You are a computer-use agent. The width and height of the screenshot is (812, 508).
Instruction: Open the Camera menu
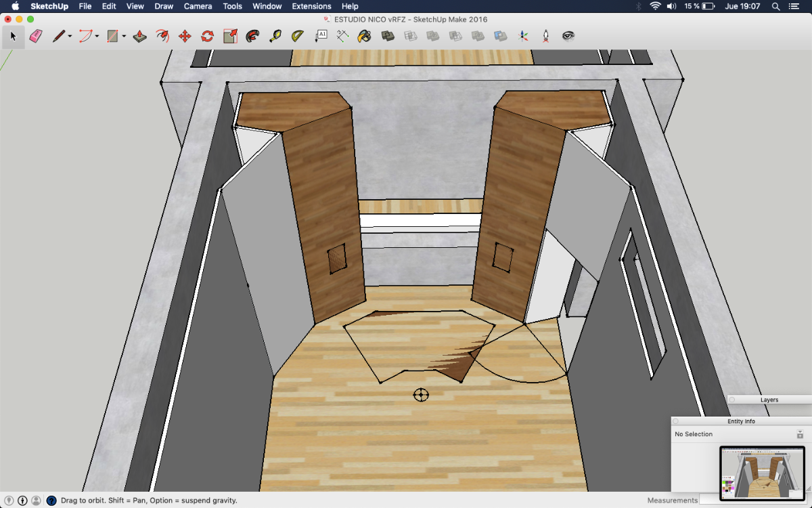coord(198,6)
